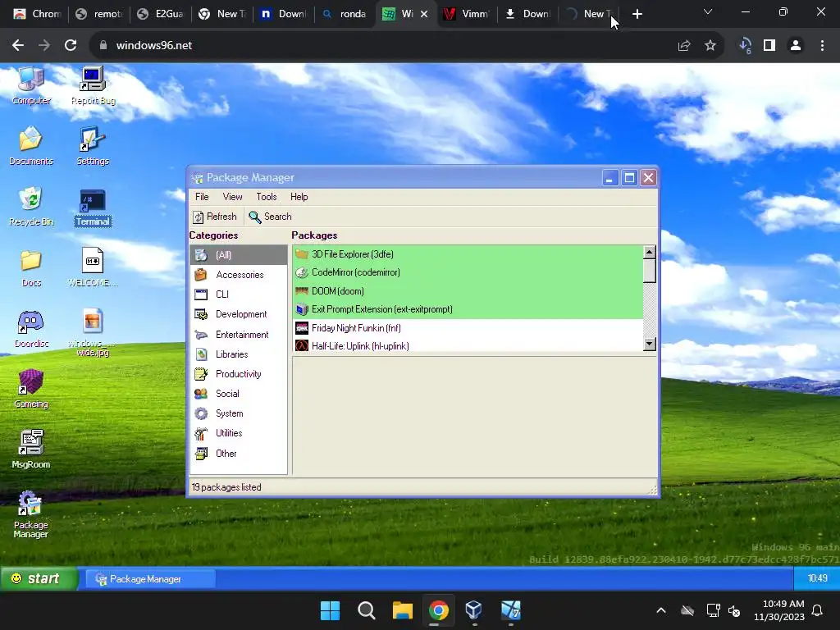Viewport: 840px width, 630px height.
Task: Select Exit Prompt Extension package
Action: [468, 309]
